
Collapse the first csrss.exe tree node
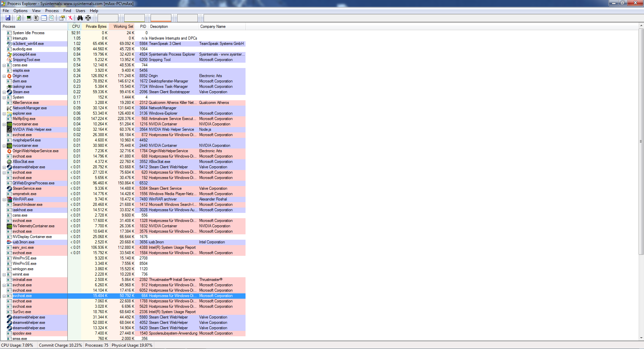click(x=4, y=65)
